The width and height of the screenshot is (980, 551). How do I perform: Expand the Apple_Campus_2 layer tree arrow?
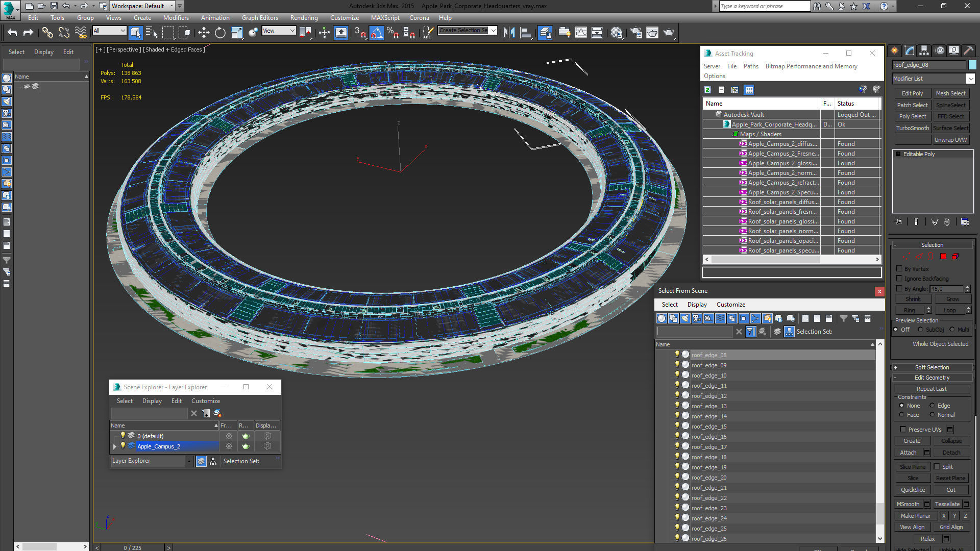pos(115,446)
